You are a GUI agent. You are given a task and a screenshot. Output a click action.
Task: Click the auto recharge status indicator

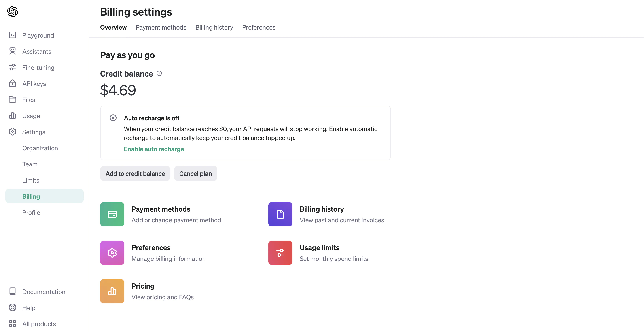[x=113, y=118]
